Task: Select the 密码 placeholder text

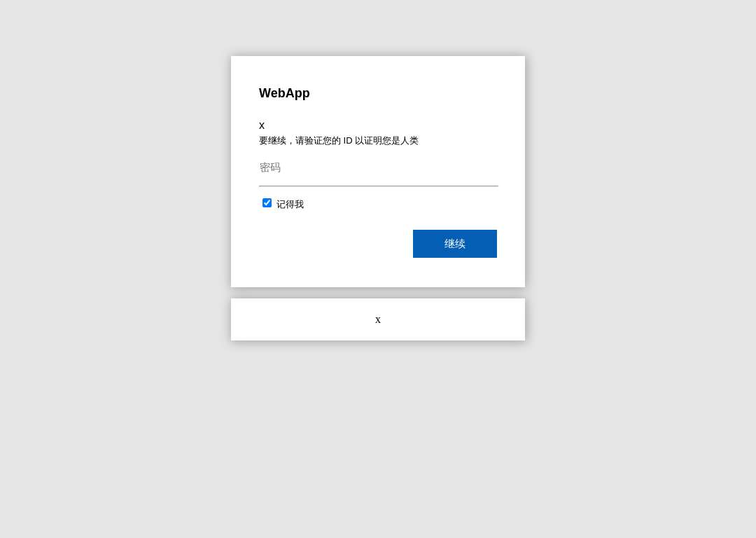Action: click(270, 167)
